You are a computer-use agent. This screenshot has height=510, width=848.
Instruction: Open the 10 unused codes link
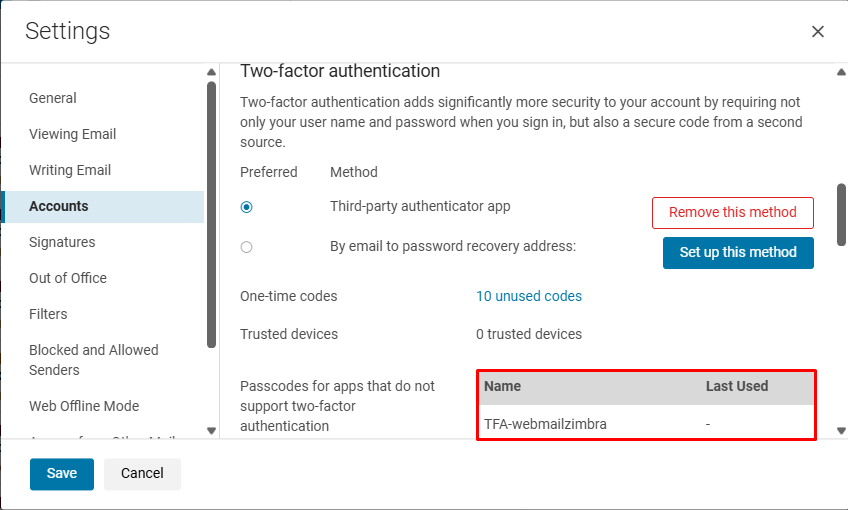click(529, 296)
